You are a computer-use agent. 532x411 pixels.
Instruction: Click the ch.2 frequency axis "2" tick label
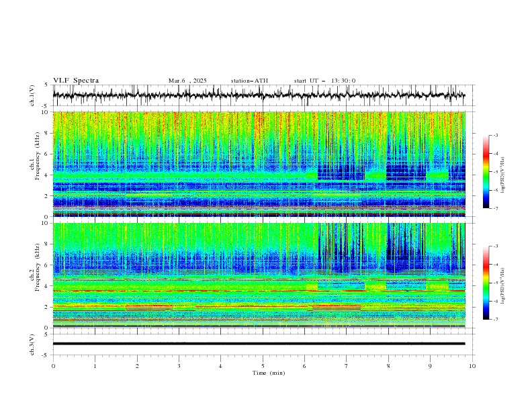(x=46, y=307)
